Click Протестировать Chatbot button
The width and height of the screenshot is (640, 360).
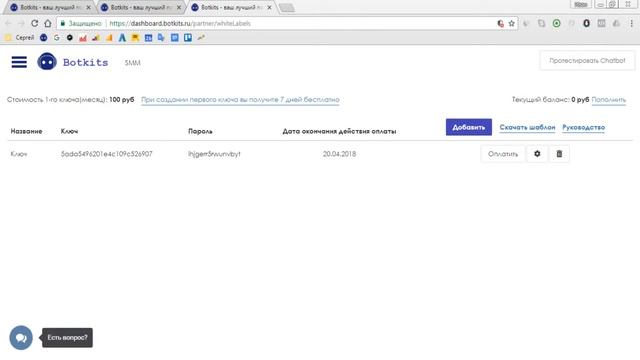587,60
